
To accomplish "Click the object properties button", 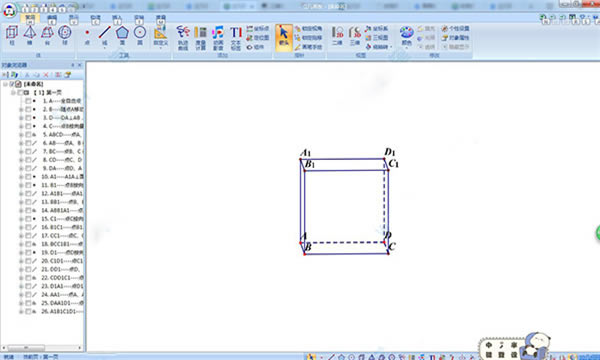I will pyautogui.click(x=455, y=38).
